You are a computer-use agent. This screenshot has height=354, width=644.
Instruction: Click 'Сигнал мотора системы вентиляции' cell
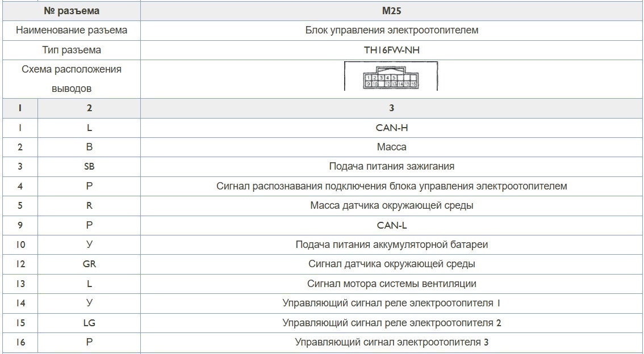[391, 284]
